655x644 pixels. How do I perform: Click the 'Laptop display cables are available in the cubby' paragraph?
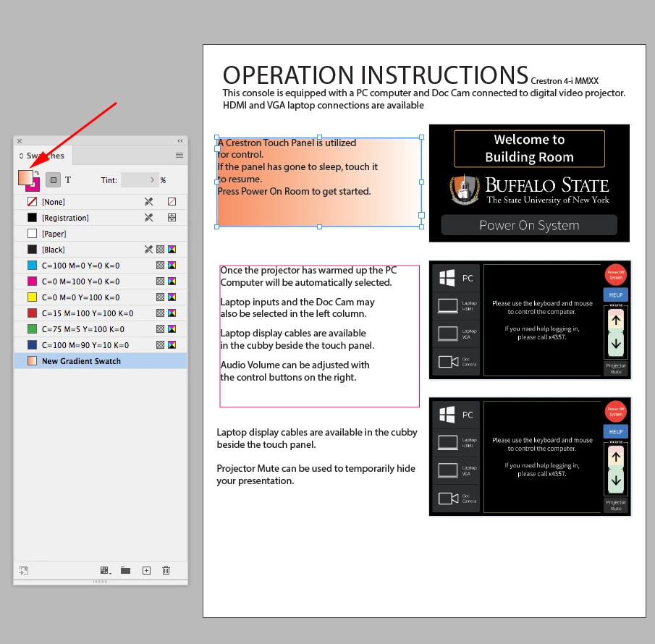point(316,438)
